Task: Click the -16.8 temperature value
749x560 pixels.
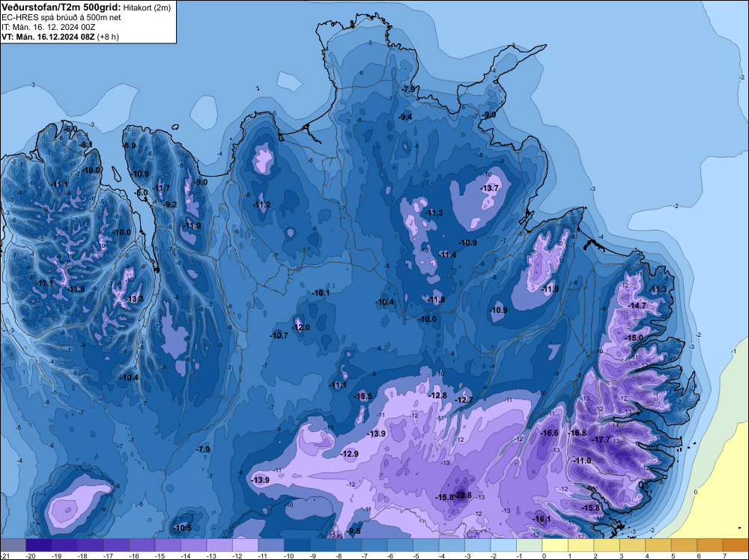Action: pyautogui.click(x=577, y=433)
